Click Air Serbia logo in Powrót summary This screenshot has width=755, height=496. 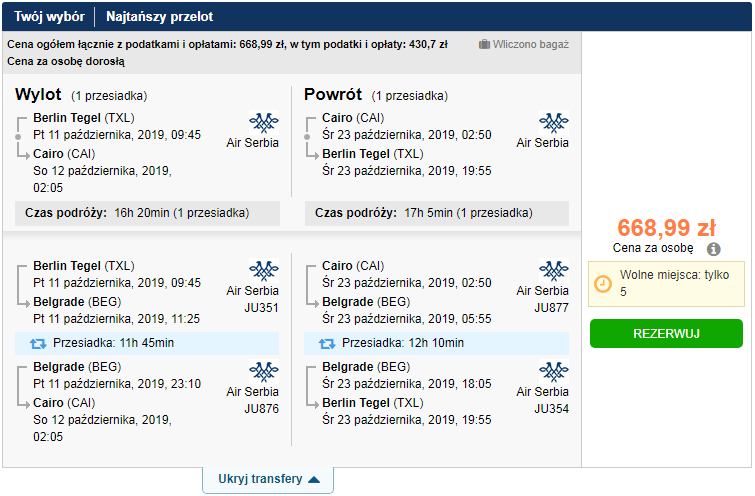click(554, 122)
